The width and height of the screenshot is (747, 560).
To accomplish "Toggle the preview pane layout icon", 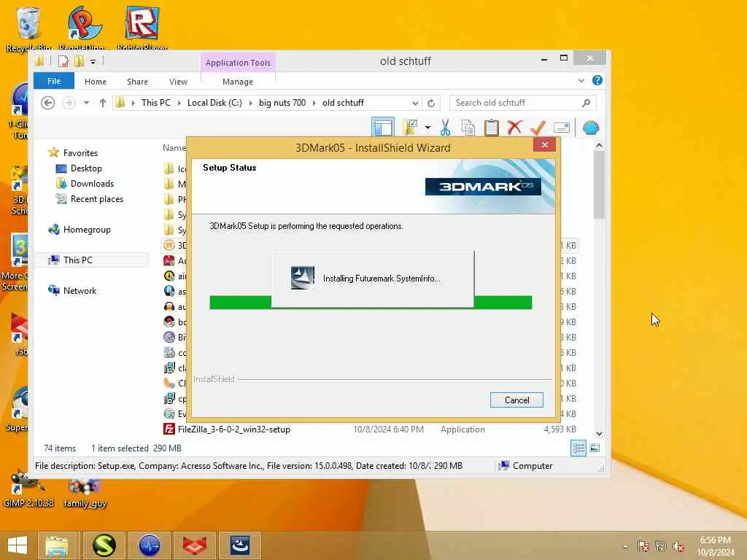I will coord(382,127).
